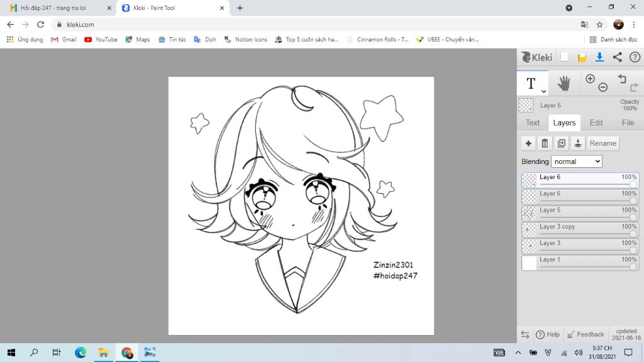Open an image via the yellow folder icon
Screen dimensions: 644x362
tap(582, 57)
